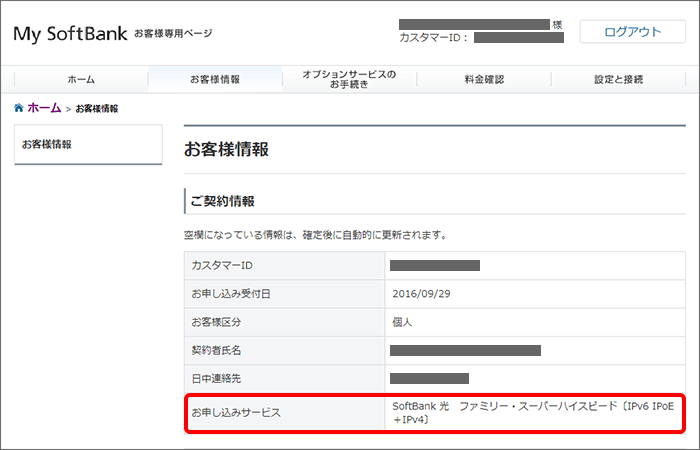Click the note about 空欄になっている情報

pyautogui.click(x=316, y=235)
